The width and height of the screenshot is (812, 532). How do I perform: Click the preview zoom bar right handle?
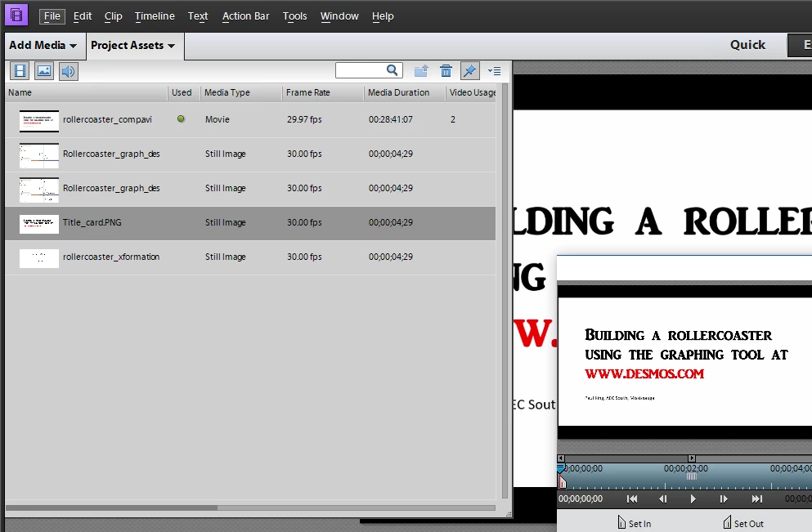point(692,458)
